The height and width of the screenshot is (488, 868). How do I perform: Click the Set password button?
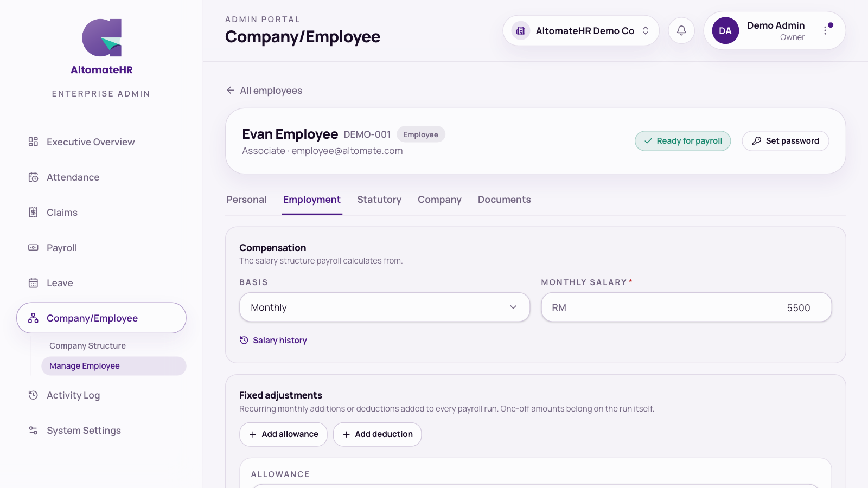click(x=786, y=141)
